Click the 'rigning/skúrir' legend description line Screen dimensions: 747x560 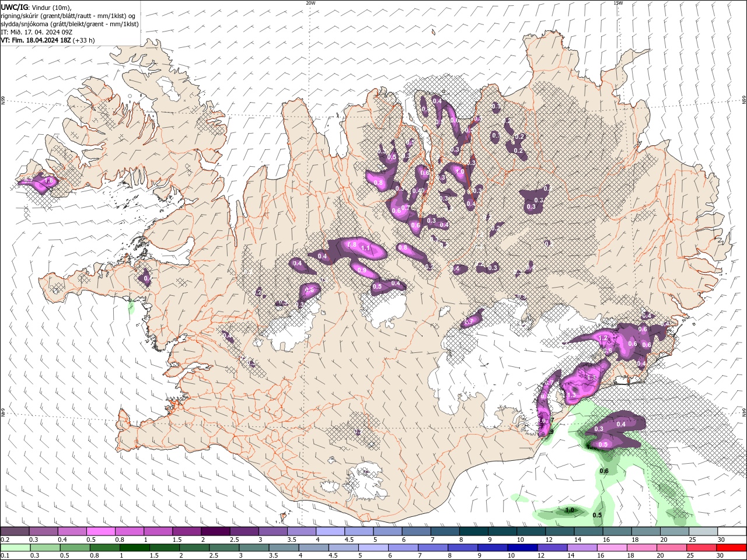(x=68, y=16)
